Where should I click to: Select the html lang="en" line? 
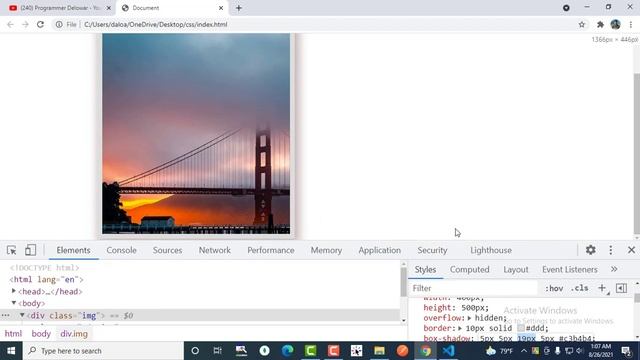click(47, 280)
